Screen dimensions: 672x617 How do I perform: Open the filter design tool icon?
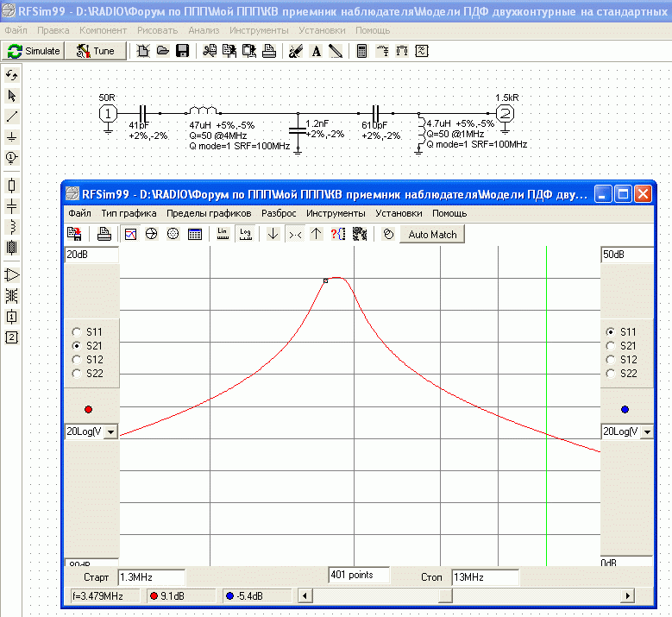click(x=382, y=51)
